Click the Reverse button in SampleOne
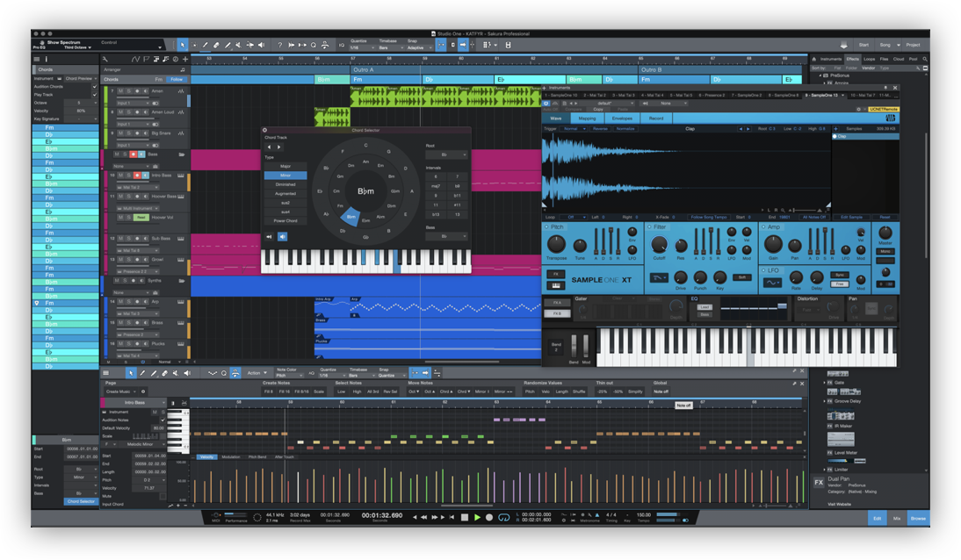 pos(600,129)
